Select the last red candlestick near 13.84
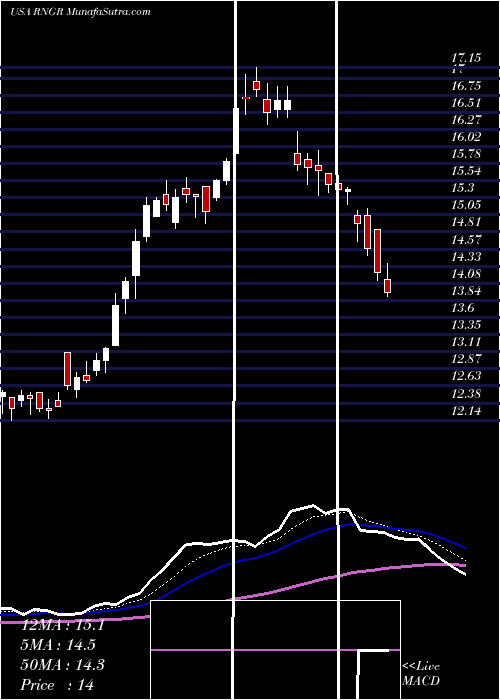Image resolution: width=500 pixels, height=700 pixels. point(388,286)
